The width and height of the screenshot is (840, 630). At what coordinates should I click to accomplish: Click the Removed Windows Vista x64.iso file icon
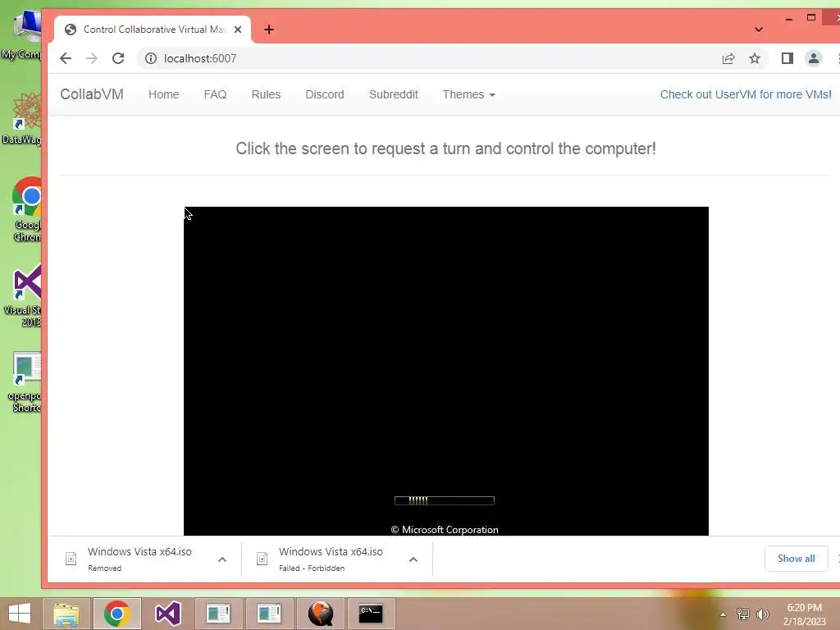(71, 559)
